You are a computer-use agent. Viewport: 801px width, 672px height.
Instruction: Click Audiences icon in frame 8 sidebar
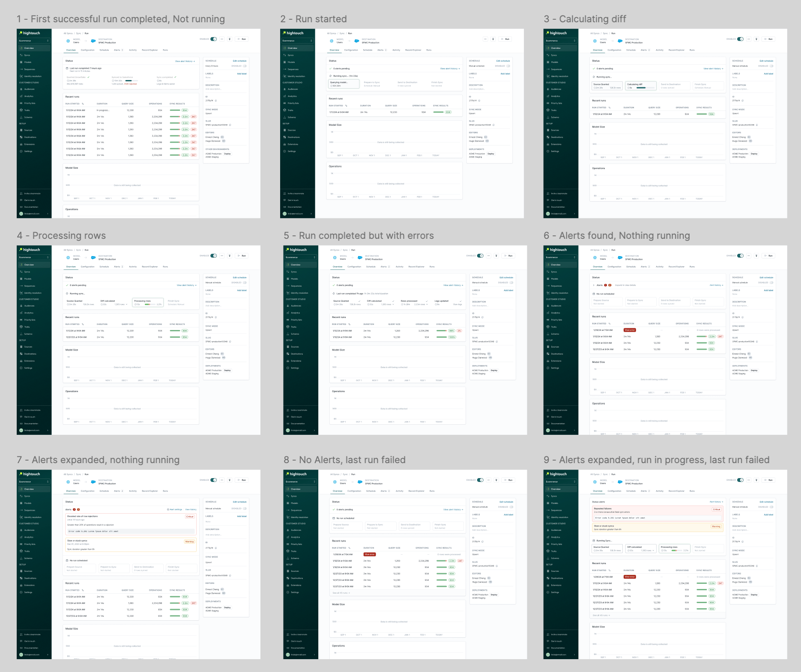coord(288,530)
